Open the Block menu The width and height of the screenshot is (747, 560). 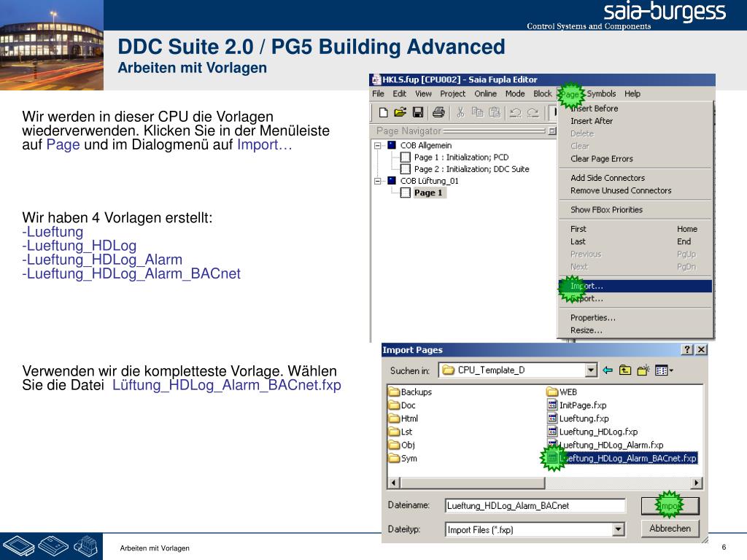543,94
